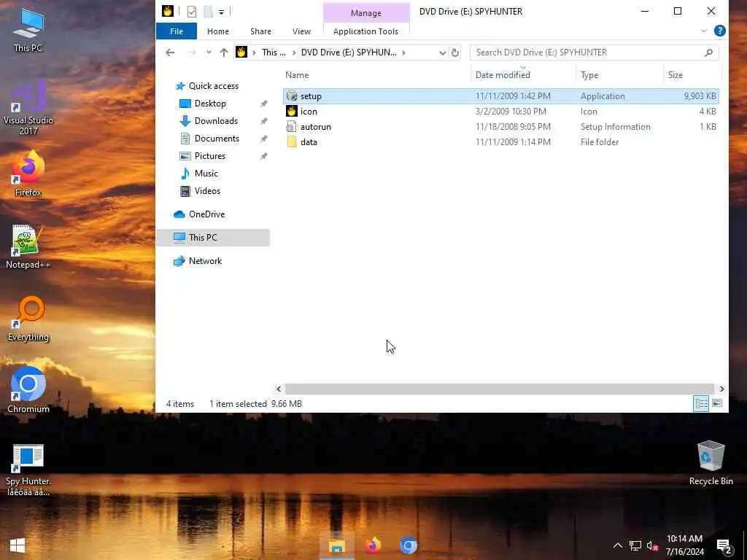Open Desktop in navigation pane
747x560 pixels.
(210, 104)
